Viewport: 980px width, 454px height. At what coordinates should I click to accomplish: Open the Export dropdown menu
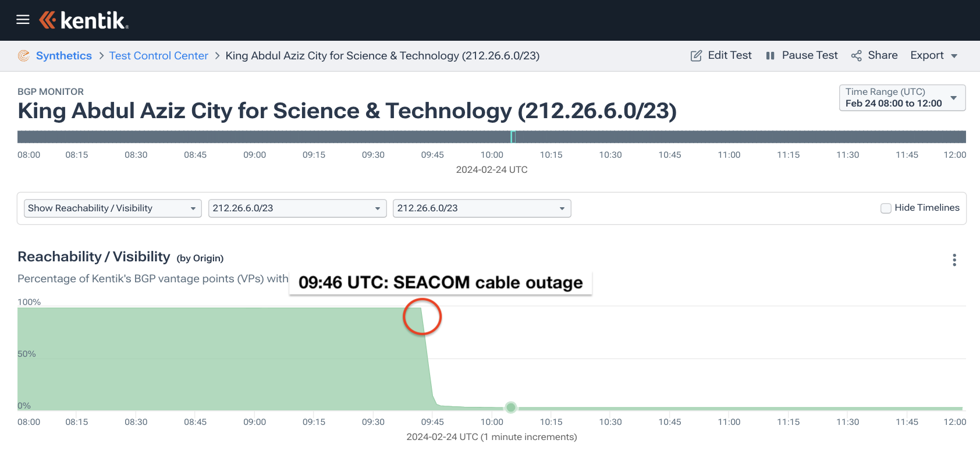click(934, 55)
